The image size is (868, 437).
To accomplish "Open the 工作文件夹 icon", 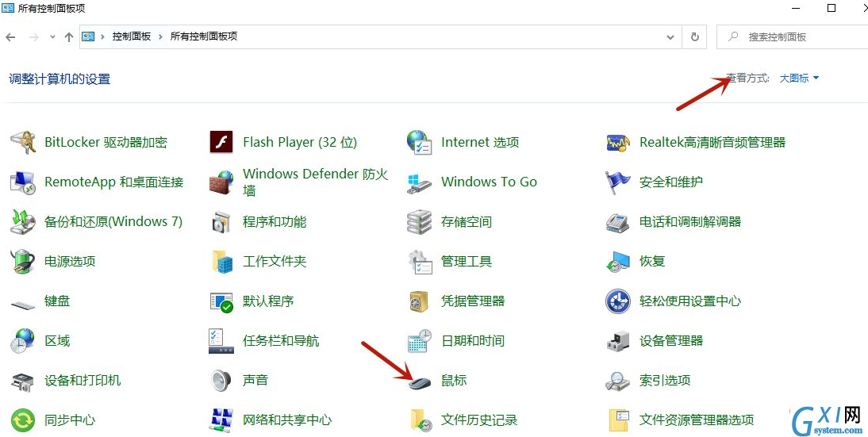I will click(x=221, y=262).
